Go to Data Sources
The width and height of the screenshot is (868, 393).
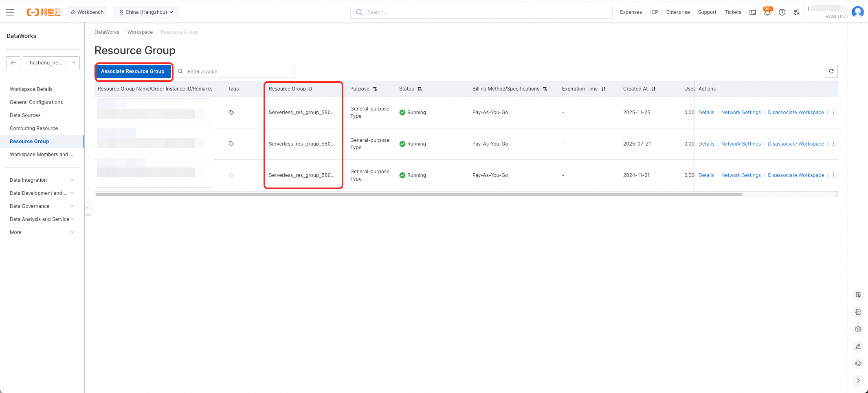(x=25, y=115)
